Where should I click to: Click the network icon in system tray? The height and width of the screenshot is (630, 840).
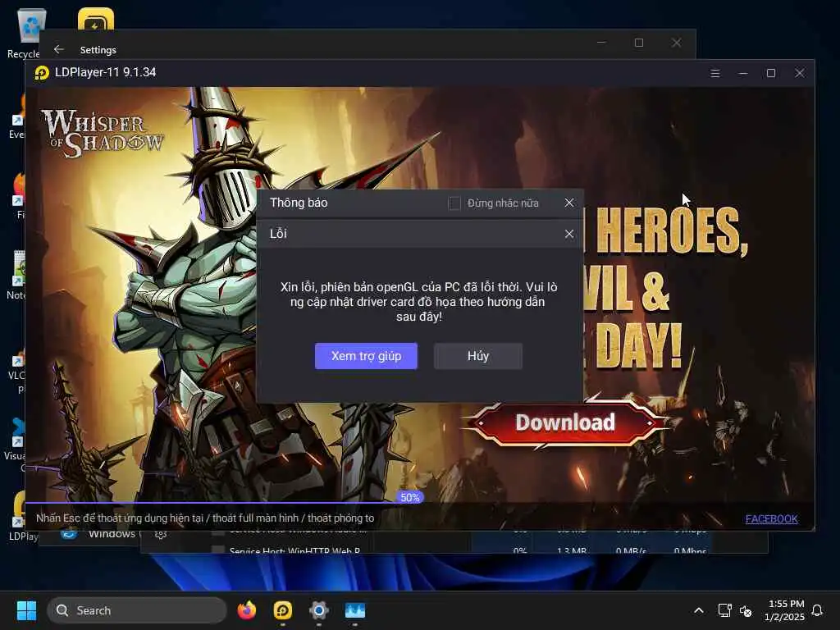[x=724, y=610]
